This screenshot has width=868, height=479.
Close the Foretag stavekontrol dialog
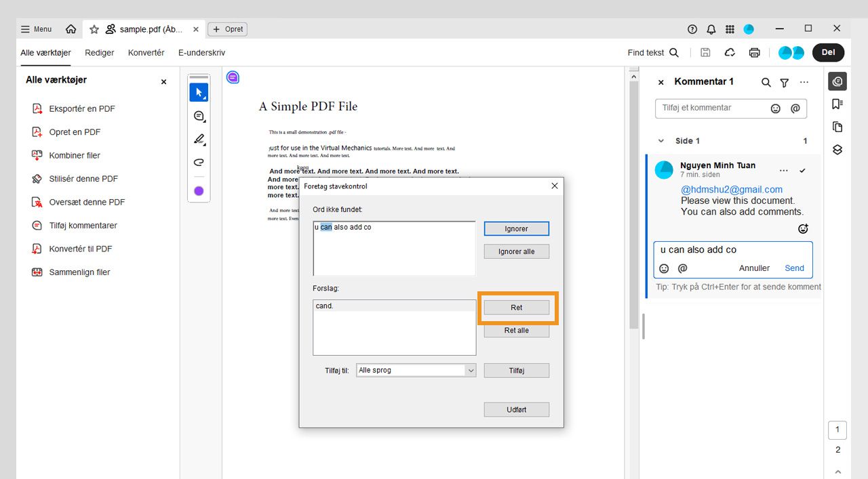[554, 186]
